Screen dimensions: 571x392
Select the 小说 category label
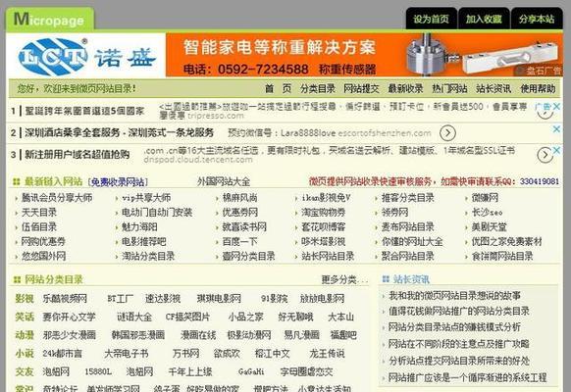[25, 353]
